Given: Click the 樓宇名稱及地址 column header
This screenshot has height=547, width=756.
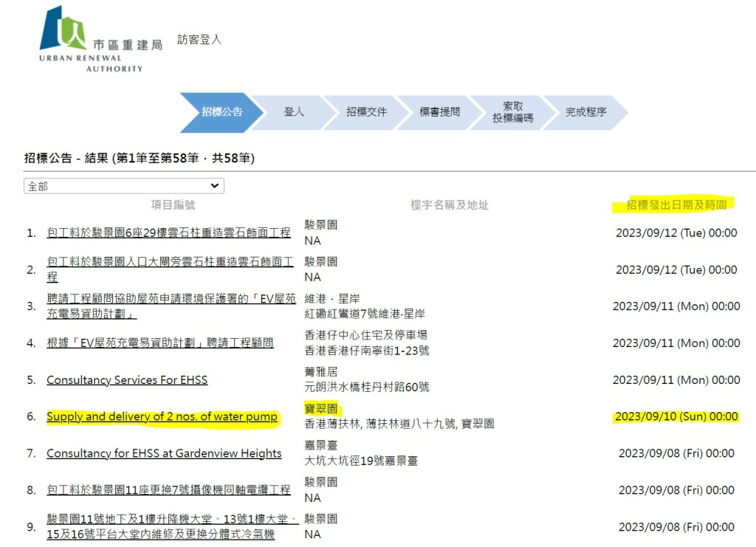Looking at the screenshot, I should tap(449, 205).
